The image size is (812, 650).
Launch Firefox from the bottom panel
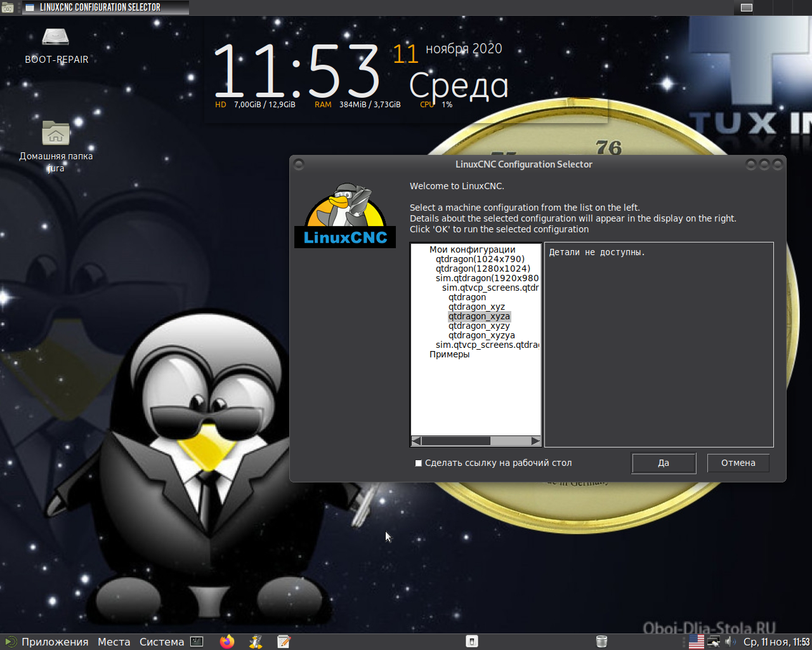[x=227, y=642]
